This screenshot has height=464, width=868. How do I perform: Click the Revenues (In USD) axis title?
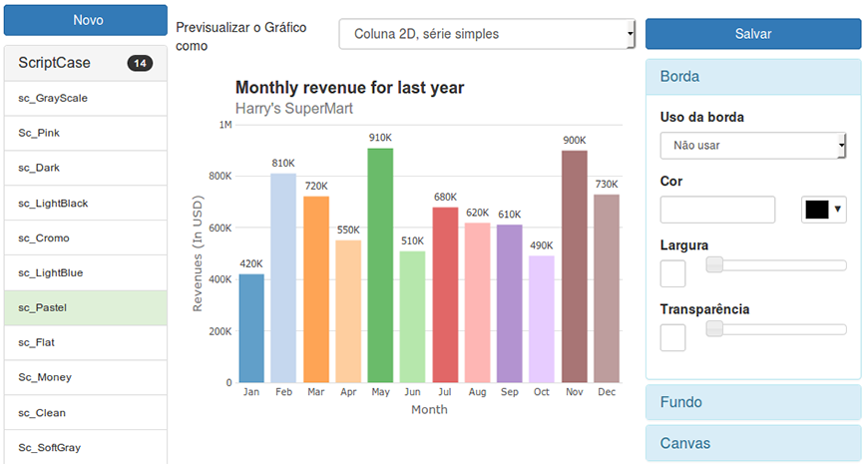(198, 253)
